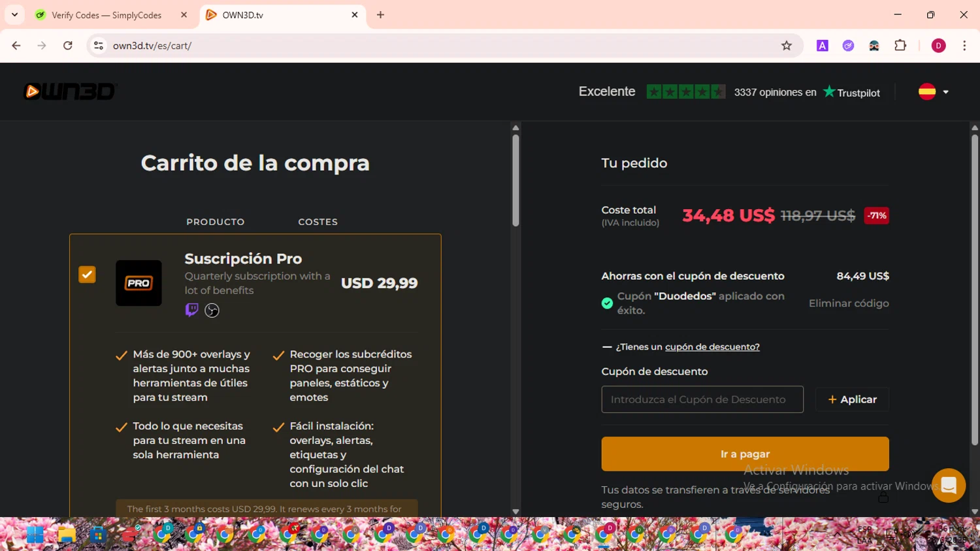Screen dimensions: 980x551
Task: Click the cart list scrollbar down arrow
Action: [x=515, y=512]
